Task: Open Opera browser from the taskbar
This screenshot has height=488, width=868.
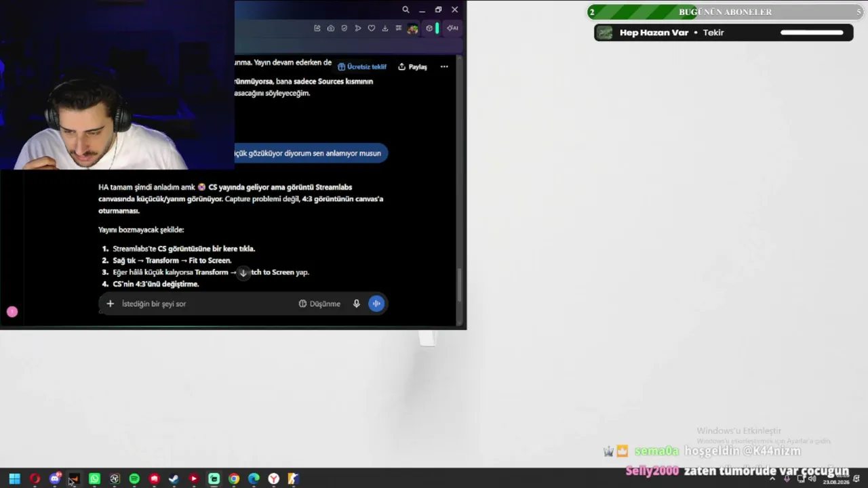Action: (35, 479)
